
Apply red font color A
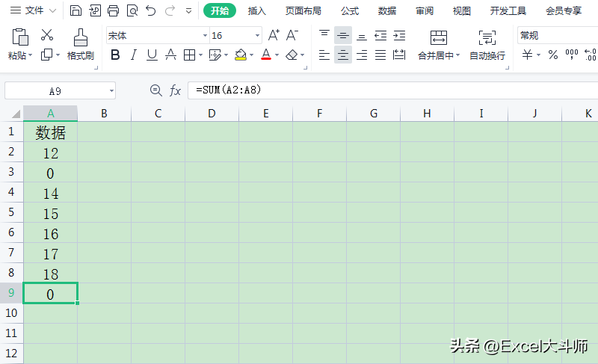click(x=266, y=55)
